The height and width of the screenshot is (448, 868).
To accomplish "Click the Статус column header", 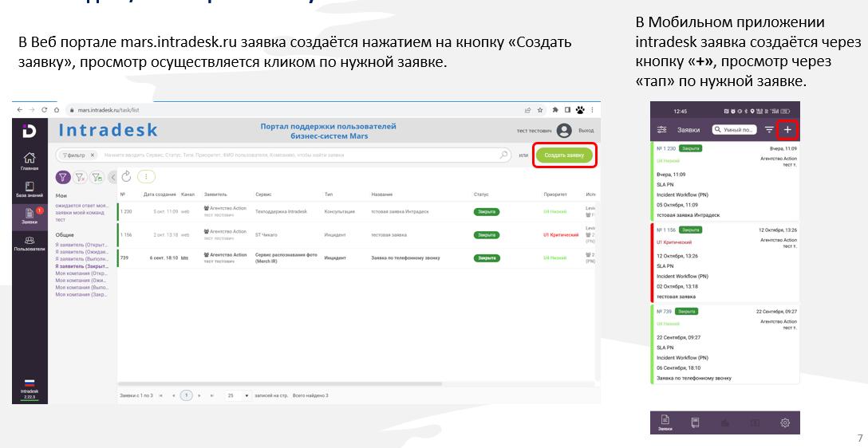I will [481, 195].
